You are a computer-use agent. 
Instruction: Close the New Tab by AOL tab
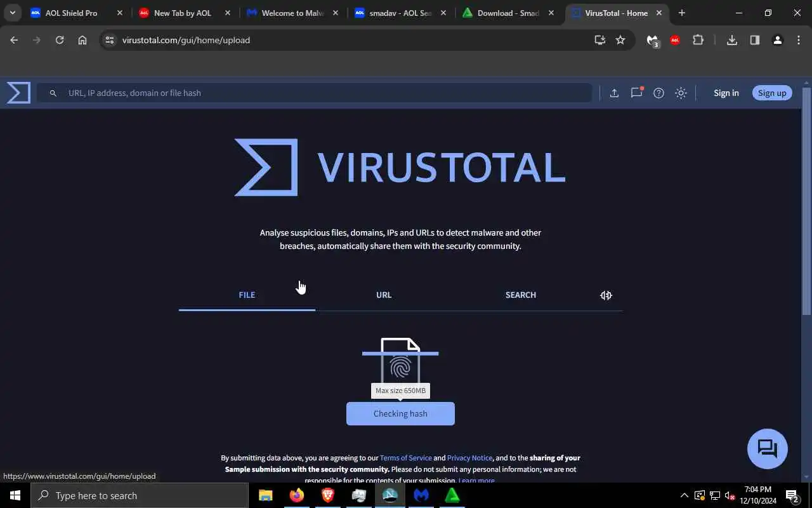[x=228, y=13]
